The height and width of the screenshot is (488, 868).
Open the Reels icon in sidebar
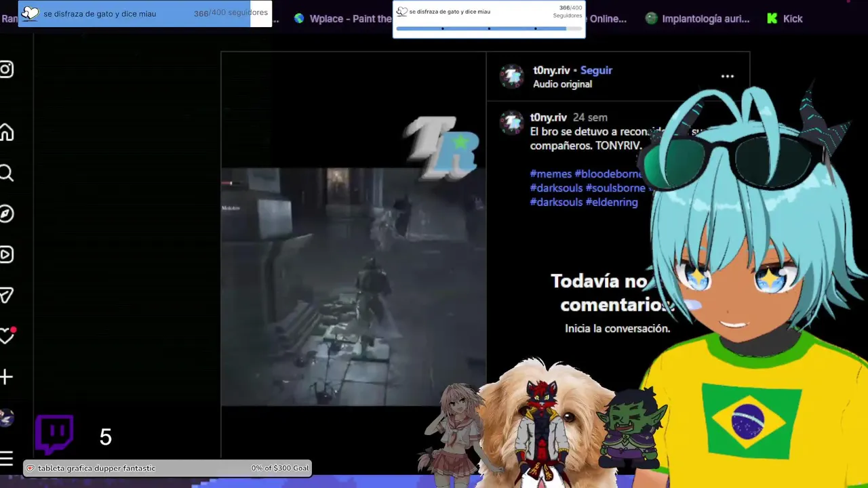click(6, 255)
